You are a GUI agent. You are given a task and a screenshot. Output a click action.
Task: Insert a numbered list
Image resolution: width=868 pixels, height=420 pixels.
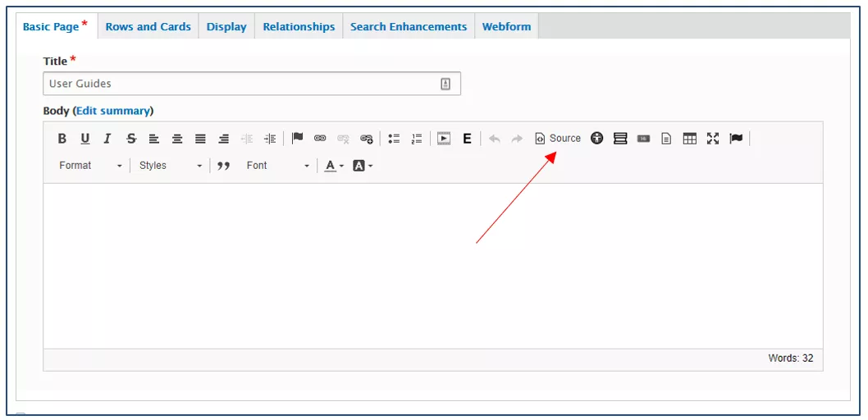(x=417, y=139)
